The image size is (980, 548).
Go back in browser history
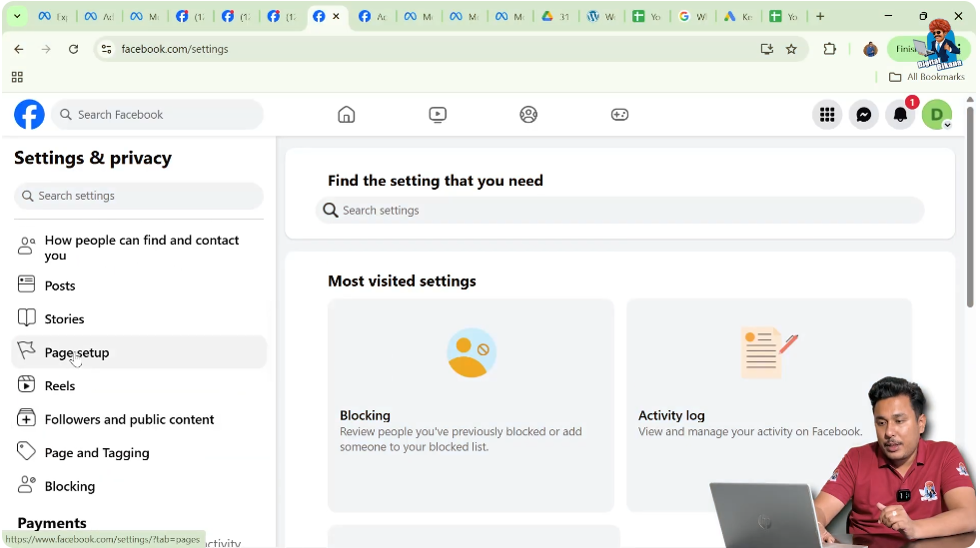pos(19,49)
